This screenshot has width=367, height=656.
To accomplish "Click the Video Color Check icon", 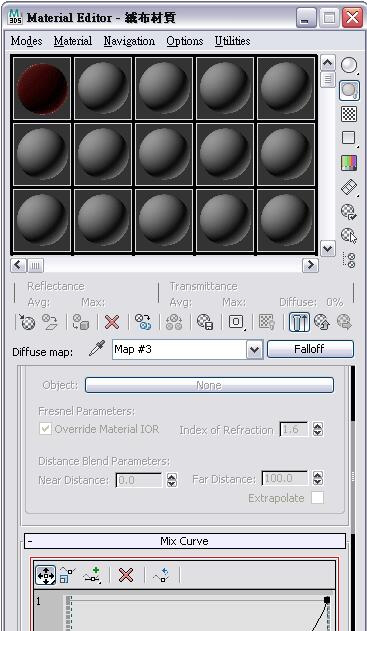I will [x=349, y=162].
